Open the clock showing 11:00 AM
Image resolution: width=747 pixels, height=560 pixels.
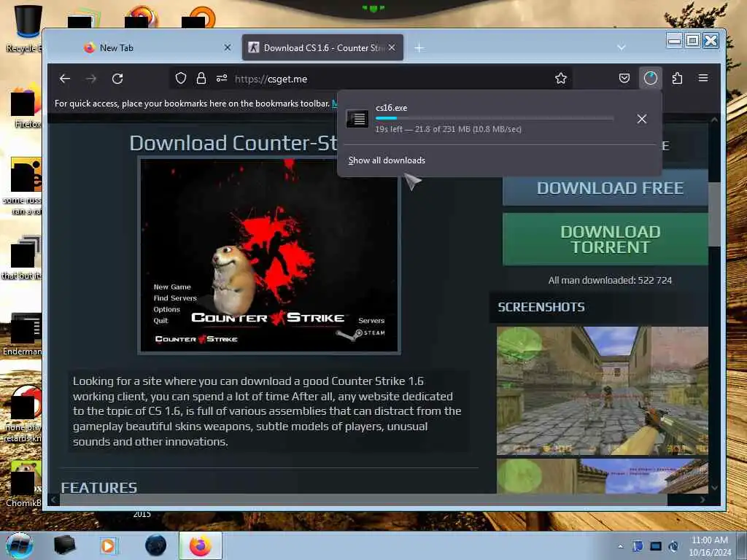coord(709,546)
